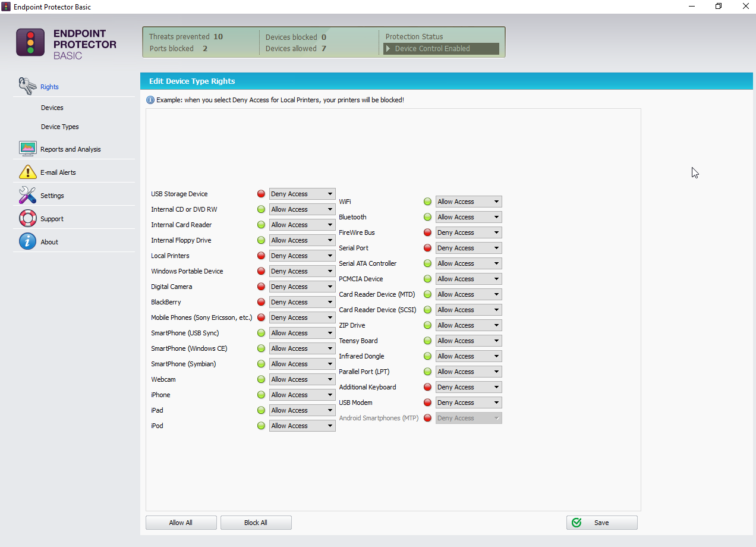The image size is (756, 547).
Task: Click the green status indicator for WiFi
Action: pos(427,202)
